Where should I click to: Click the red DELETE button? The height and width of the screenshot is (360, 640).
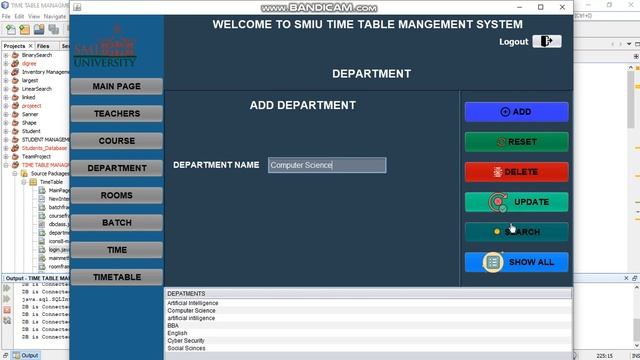[x=516, y=172]
